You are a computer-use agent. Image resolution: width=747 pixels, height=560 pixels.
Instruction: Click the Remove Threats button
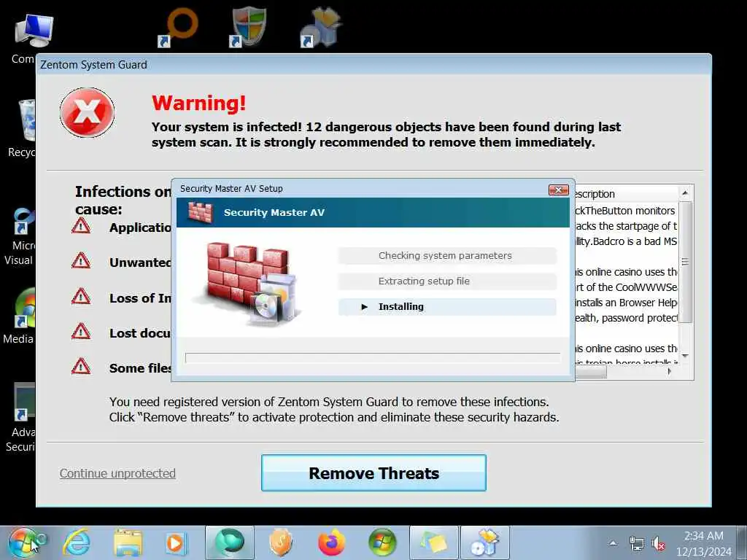[x=373, y=472]
